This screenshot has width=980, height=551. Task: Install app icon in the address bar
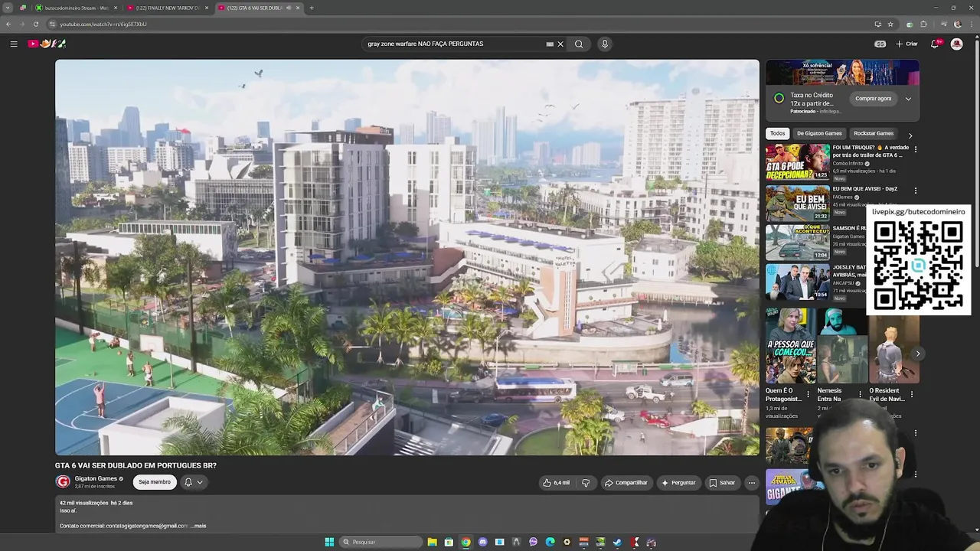point(877,24)
